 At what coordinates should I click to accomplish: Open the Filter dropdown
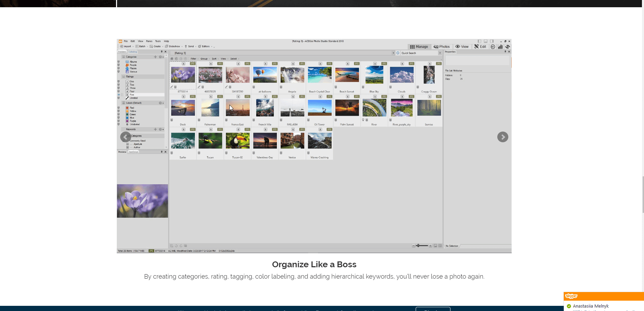[x=194, y=59]
